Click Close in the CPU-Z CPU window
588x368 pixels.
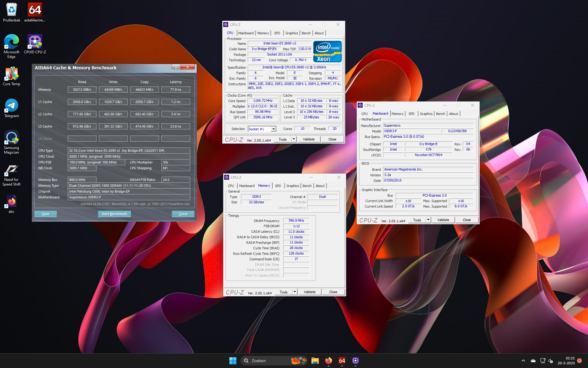coord(332,139)
